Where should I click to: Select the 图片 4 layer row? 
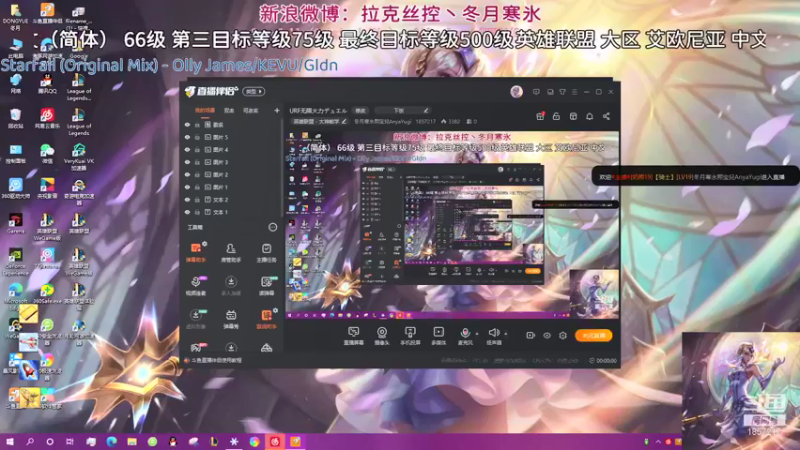click(x=232, y=149)
